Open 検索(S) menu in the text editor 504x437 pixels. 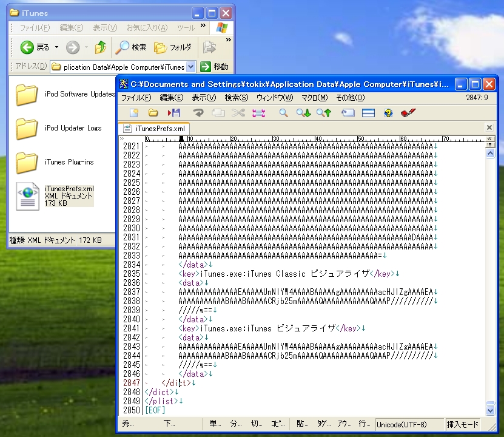click(x=237, y=98)
